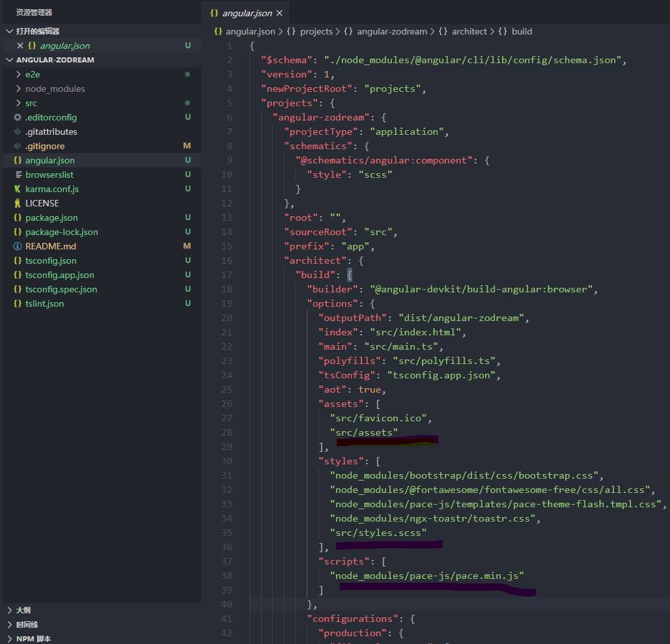Click the 资源管理器 explorer panel title
Screen dimensions: 670x644
pyautogui.click(x=34, y=12)
